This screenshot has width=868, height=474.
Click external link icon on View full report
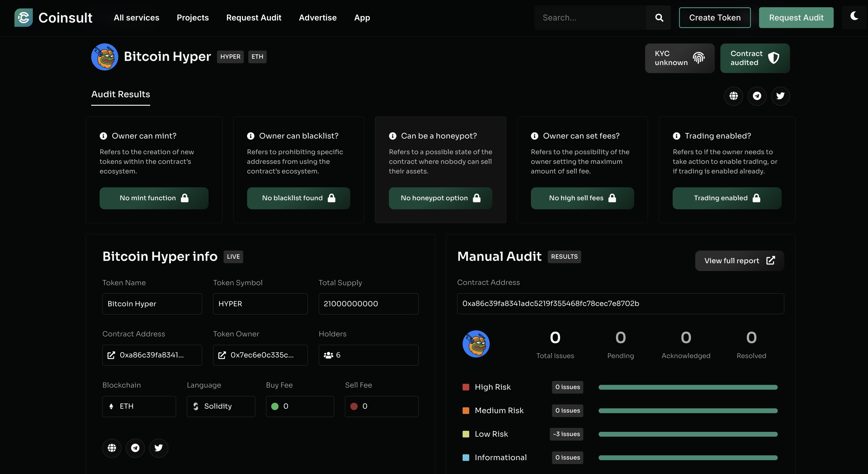pos(770,260)
